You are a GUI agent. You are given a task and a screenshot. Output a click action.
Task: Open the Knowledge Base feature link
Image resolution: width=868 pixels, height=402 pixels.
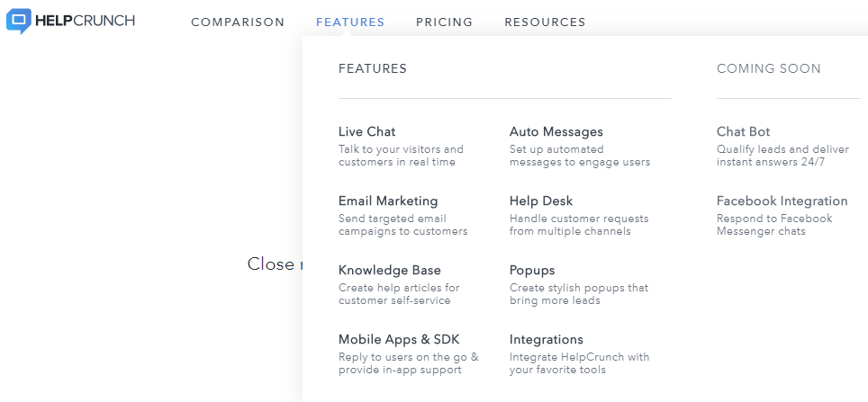point(390,271)
